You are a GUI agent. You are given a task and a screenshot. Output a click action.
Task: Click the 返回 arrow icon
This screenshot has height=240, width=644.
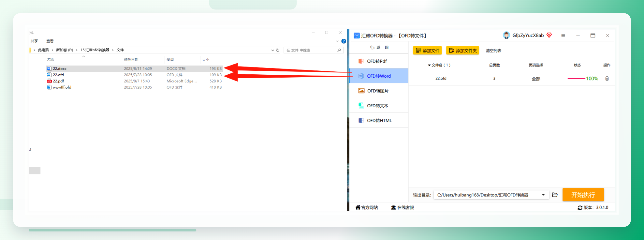tap(372, 48)
